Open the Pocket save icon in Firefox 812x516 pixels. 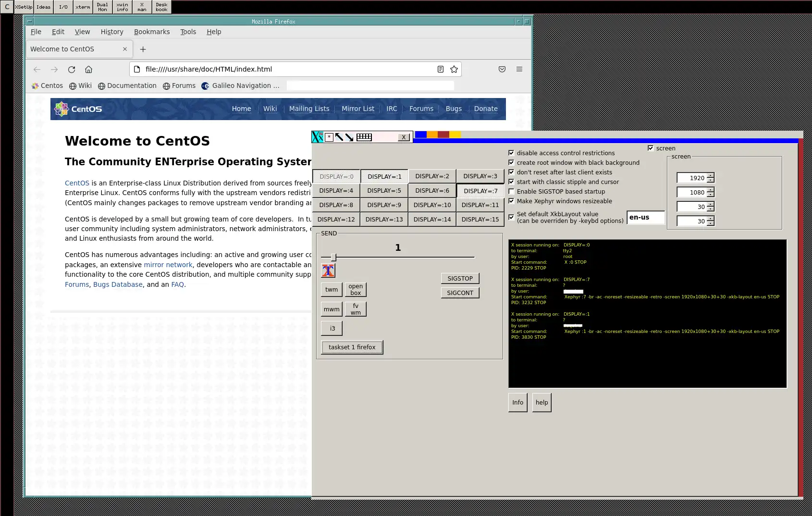[502, 69]
